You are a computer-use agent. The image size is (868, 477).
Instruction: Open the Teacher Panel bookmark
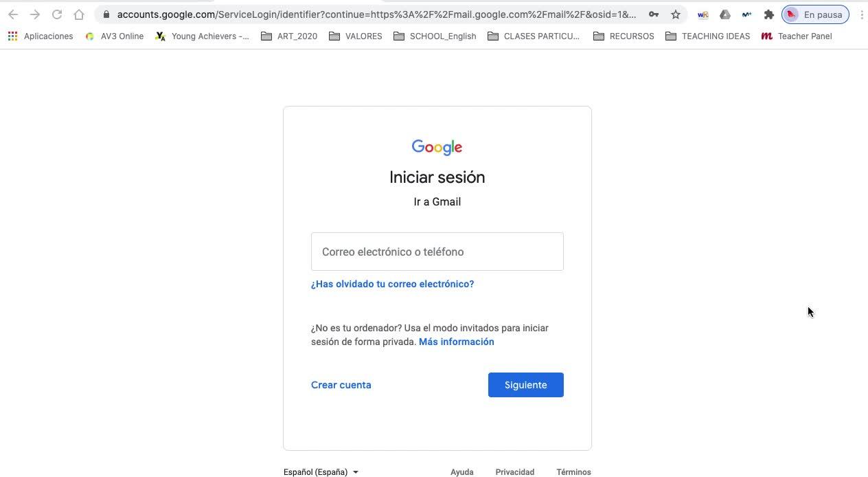(x=797, y=36)
